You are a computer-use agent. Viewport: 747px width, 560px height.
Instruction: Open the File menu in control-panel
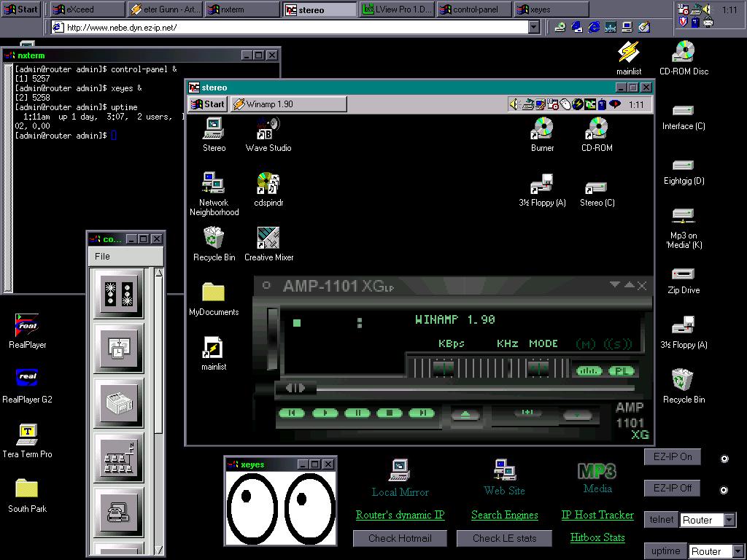pyautogui.click(x=102, y=256)
